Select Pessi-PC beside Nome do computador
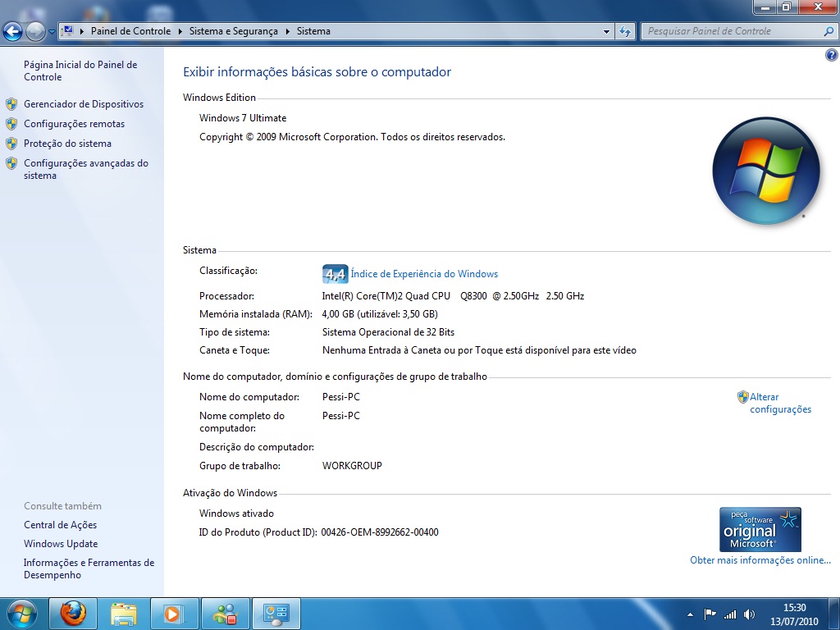This screenshot has width=840, height=630. click(x=340, y=397)
